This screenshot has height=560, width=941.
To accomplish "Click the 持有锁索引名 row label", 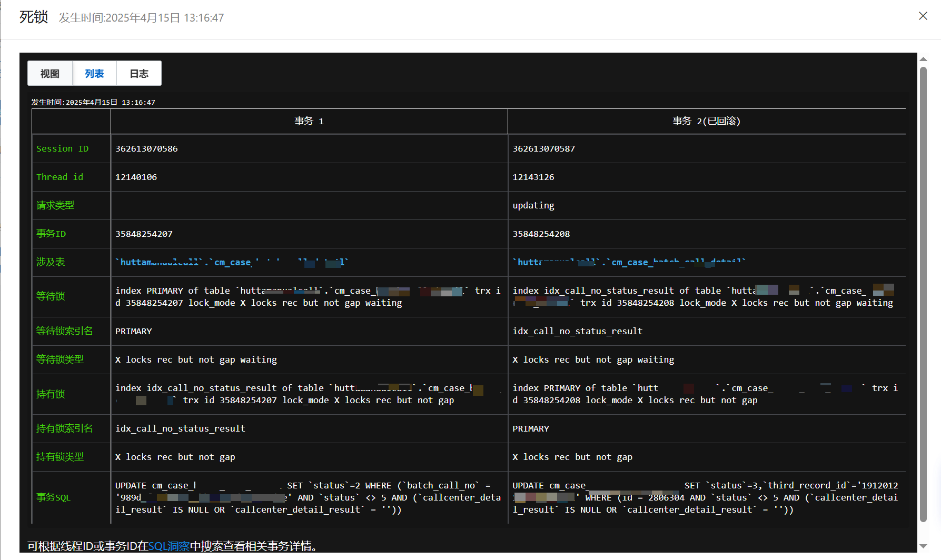I will pyautogui.click(x=65, y=429).
